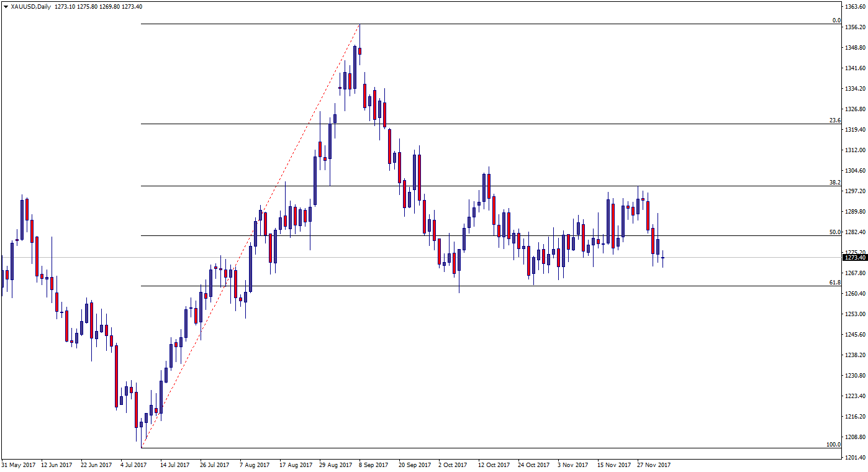Click the 4 Jul 2017 date label
This screenshot has height=472, width=868.
click(131, 465)
